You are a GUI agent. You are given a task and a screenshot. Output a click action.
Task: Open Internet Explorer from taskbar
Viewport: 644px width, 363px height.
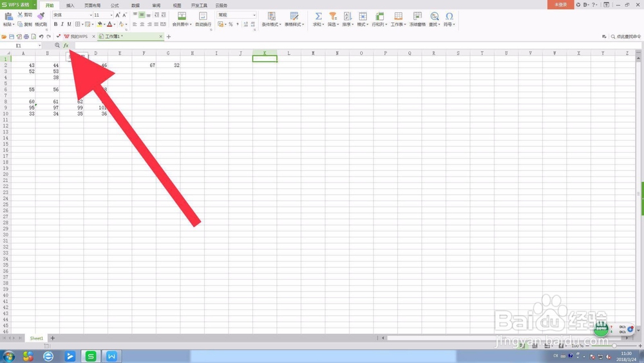(48, 356)
